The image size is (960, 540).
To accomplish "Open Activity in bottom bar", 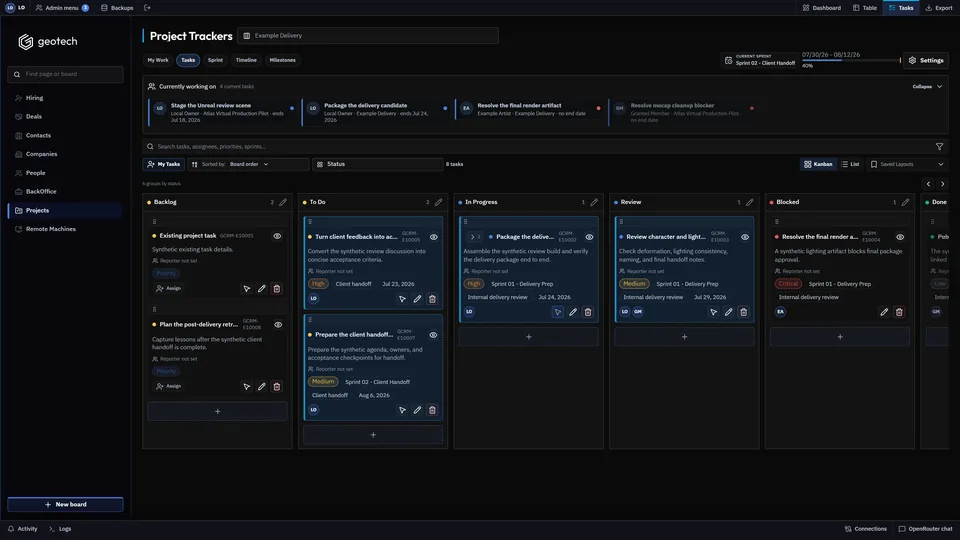I will pyautogui.click(x=23, y=529).
